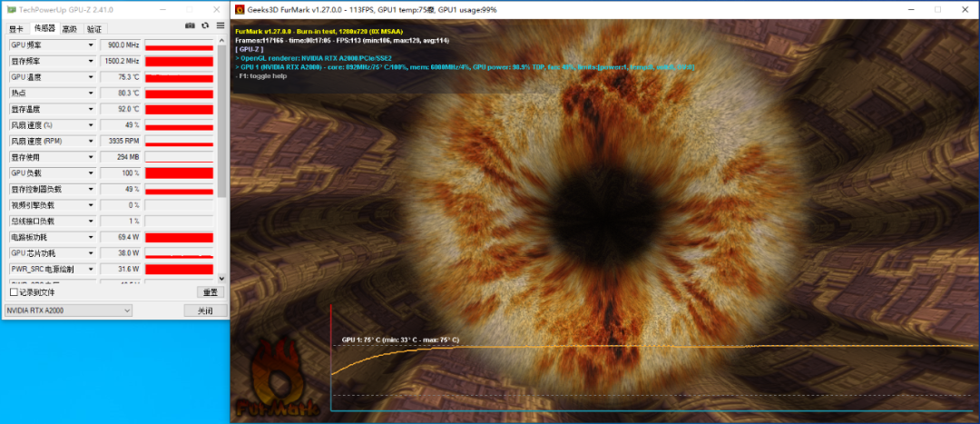Switch to the 传感器 tab
The height and width of the screenshot is (424, 980).
tap(44, 28)
